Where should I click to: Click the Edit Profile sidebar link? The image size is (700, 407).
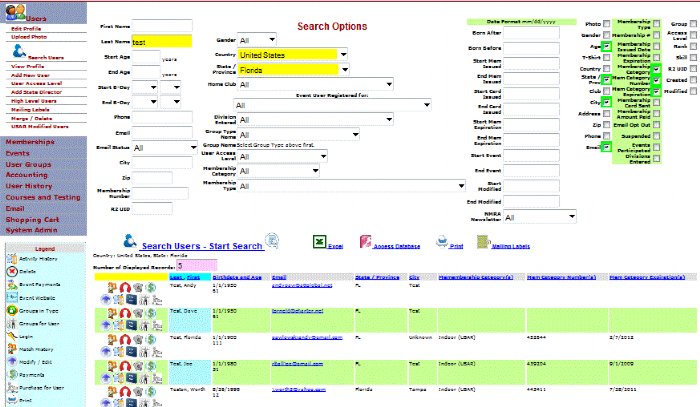pos(26,29)
